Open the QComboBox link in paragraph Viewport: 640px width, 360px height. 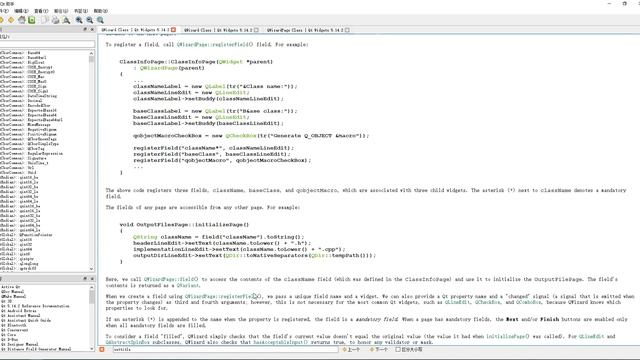click(x=528, y=302)
